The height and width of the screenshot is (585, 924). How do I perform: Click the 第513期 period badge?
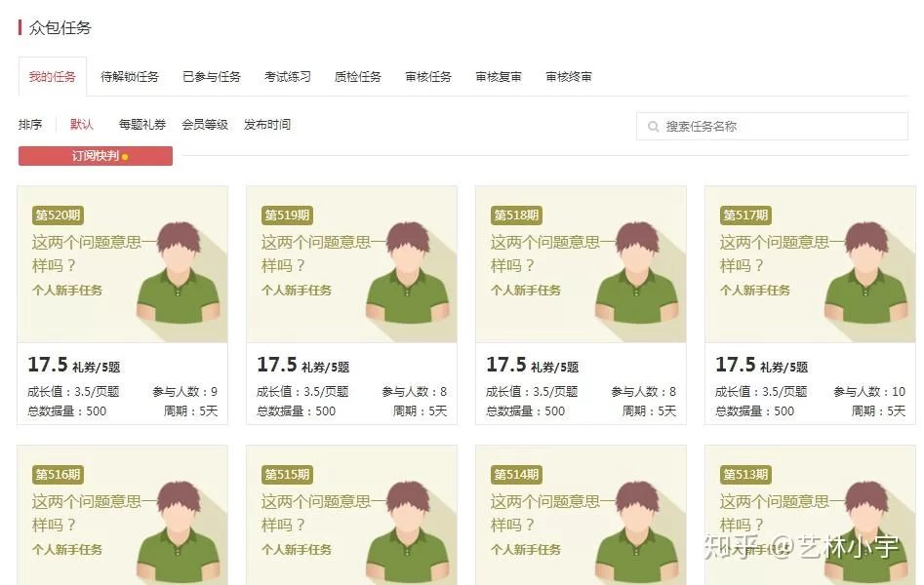pos(745,475)
